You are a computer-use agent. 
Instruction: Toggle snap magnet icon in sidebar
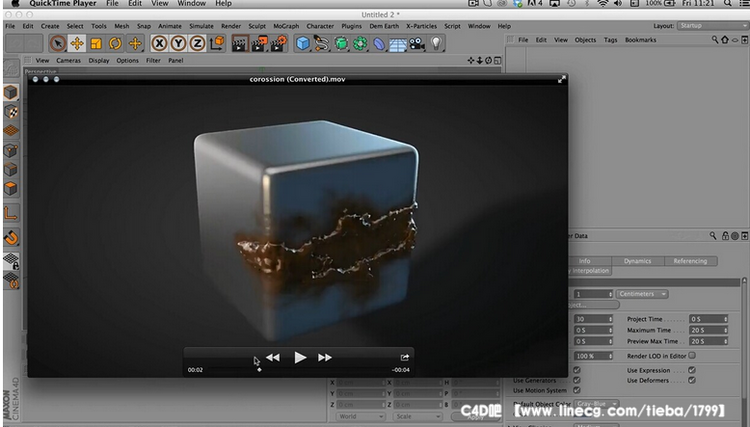pyautogui.click(x=11, y=237)
